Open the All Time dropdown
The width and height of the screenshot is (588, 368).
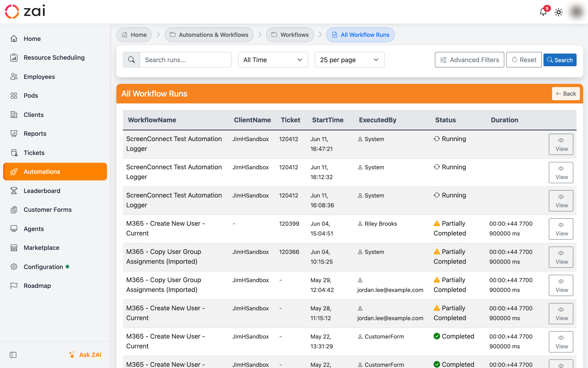tap(273, 60)
